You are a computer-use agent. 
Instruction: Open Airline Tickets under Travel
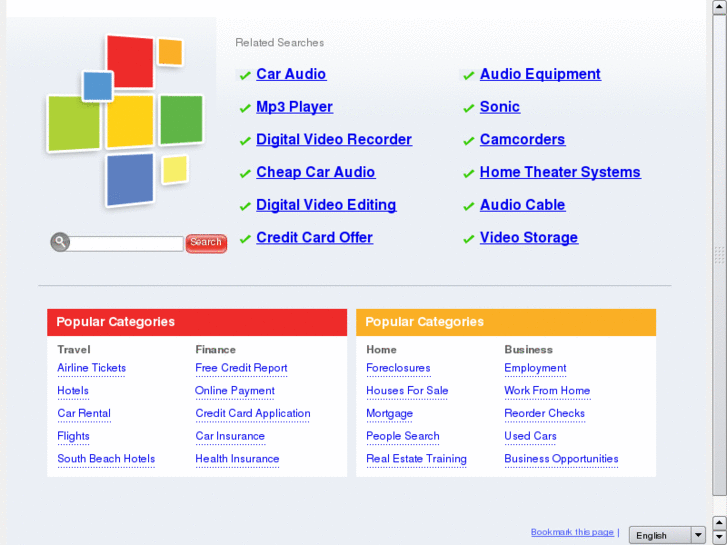tap(91, 368)
